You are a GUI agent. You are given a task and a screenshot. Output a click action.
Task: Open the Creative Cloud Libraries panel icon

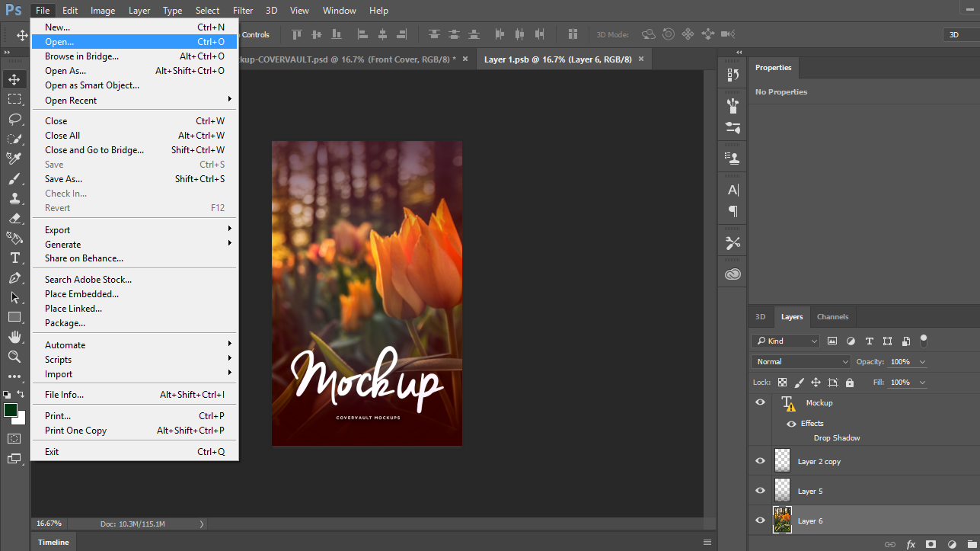[x=733, y=274]
